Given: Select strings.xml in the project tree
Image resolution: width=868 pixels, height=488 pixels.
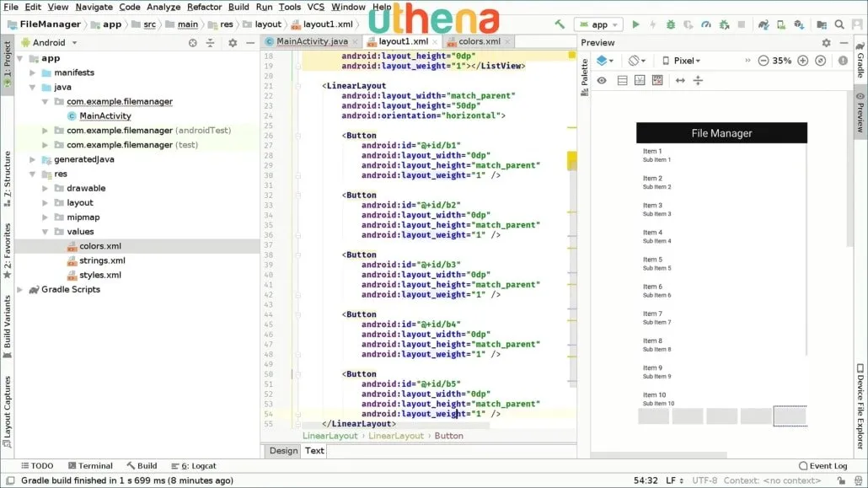Looking at the screenshot, I should click(102, 260).
